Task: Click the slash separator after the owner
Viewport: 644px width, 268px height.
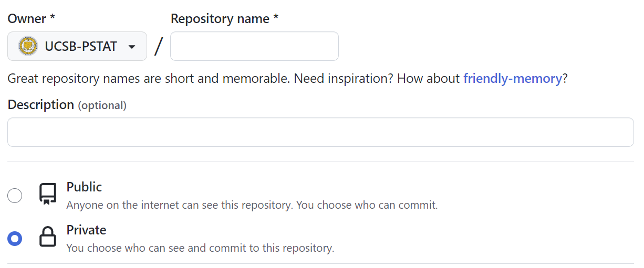Action: point(159,47)
